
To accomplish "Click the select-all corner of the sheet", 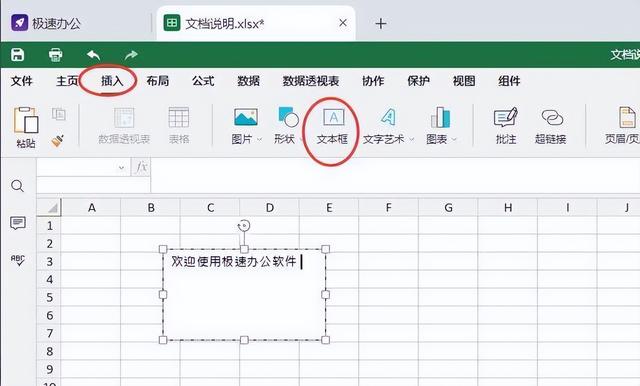I will pyautogui.click(x=49, y=207).
